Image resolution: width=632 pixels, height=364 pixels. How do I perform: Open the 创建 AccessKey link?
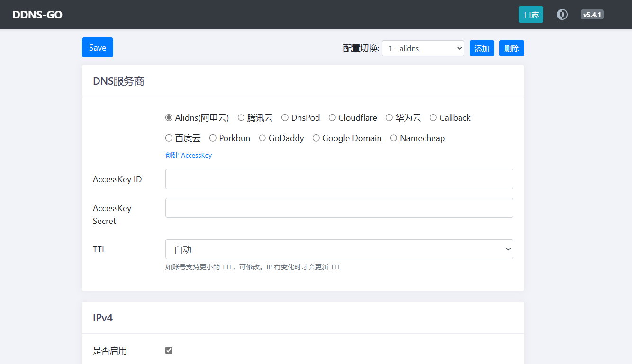click(x=189, y=155)
